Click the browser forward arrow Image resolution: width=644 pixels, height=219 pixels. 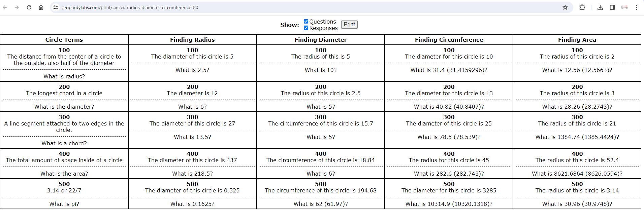coord(17,7)
